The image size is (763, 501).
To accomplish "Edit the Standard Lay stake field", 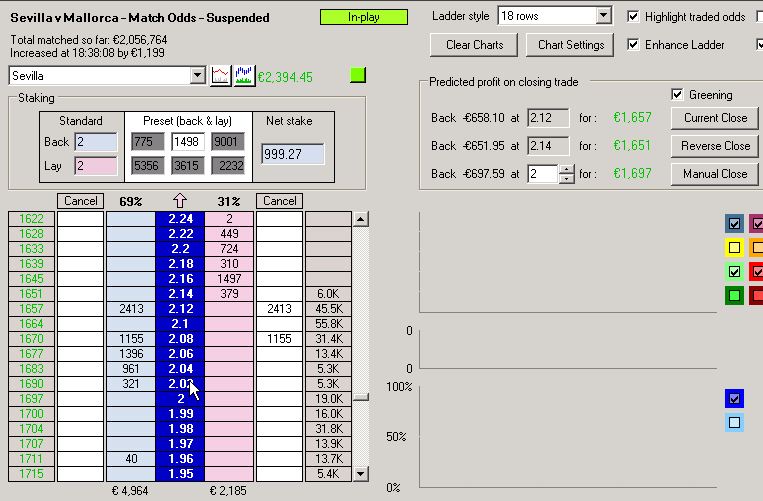I will click(x=96, y=166).
